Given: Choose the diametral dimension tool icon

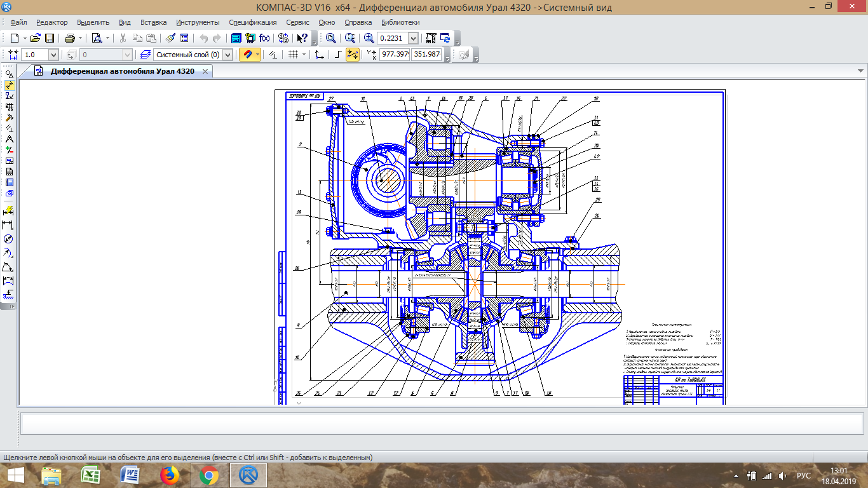Looking at the screenshot, I should tap(9, 239).
